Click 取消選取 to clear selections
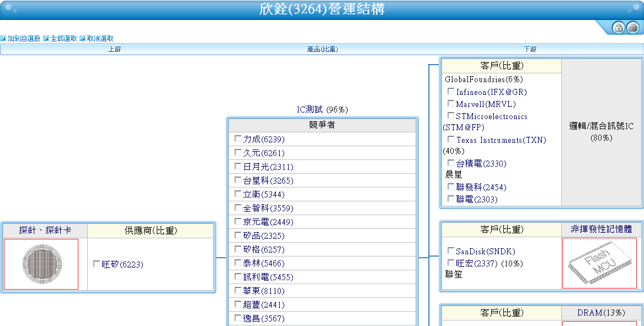This screenshot has width=644, height=326. coord(100,38)
